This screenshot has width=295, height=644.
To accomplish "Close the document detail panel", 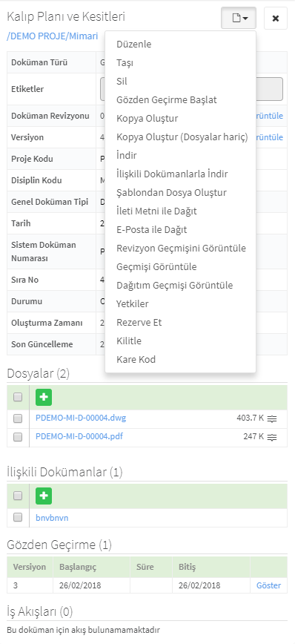I will coord(276,18).
